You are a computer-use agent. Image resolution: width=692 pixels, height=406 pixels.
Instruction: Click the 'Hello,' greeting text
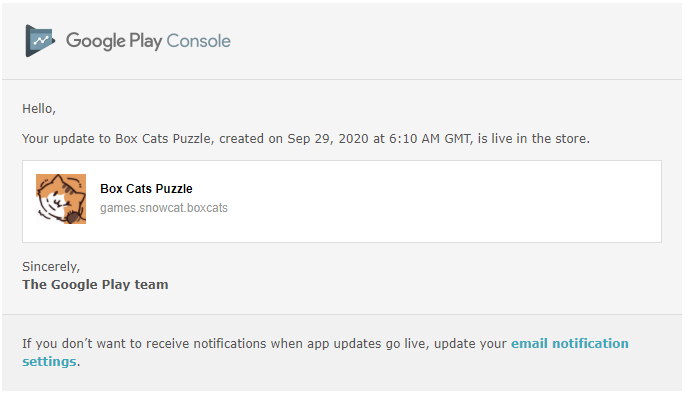[39, 109]
